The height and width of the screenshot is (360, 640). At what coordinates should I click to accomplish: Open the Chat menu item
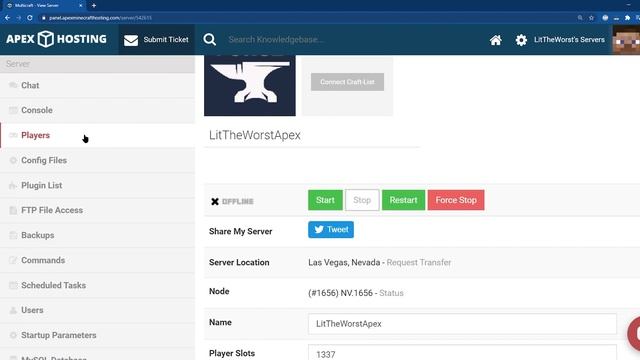point(98,85)
